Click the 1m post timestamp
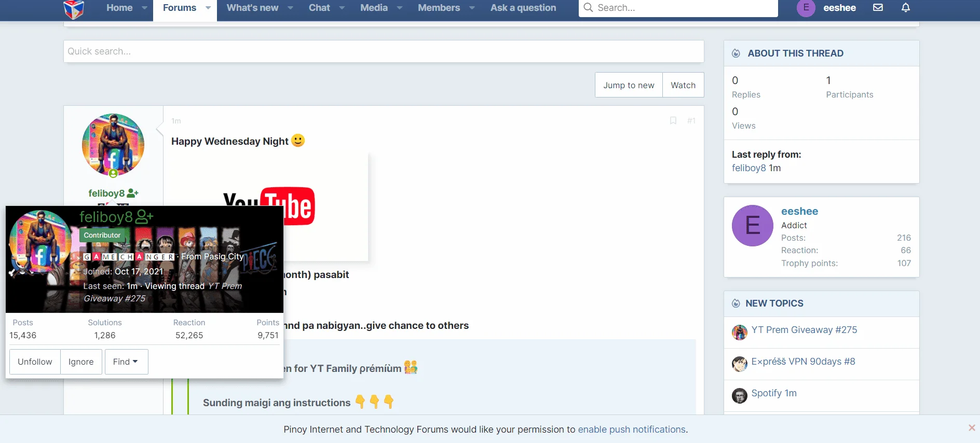The image size is (980, 443). pos(176,121)
